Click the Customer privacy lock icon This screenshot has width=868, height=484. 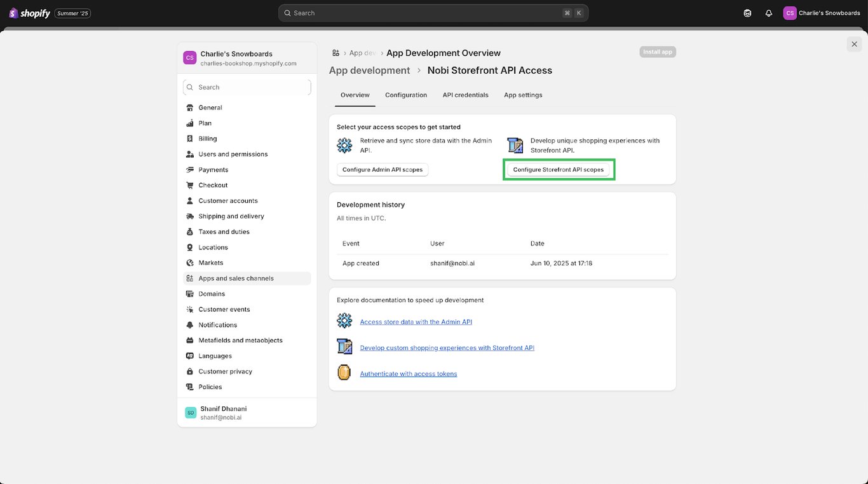tap(189, 371)
